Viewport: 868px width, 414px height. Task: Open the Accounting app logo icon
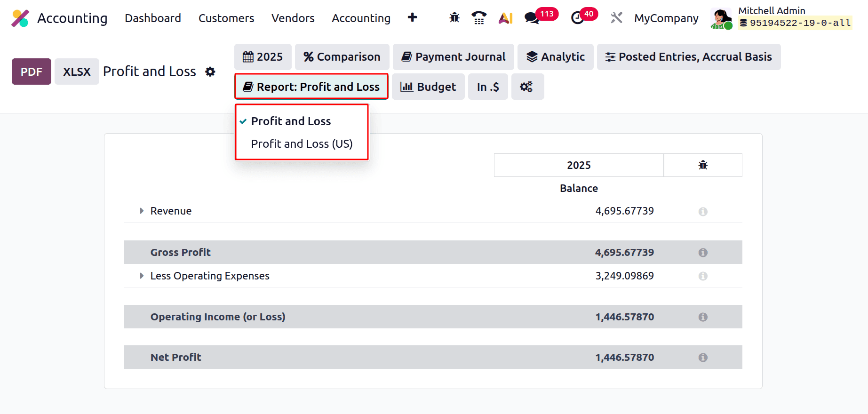pos(20,18)
